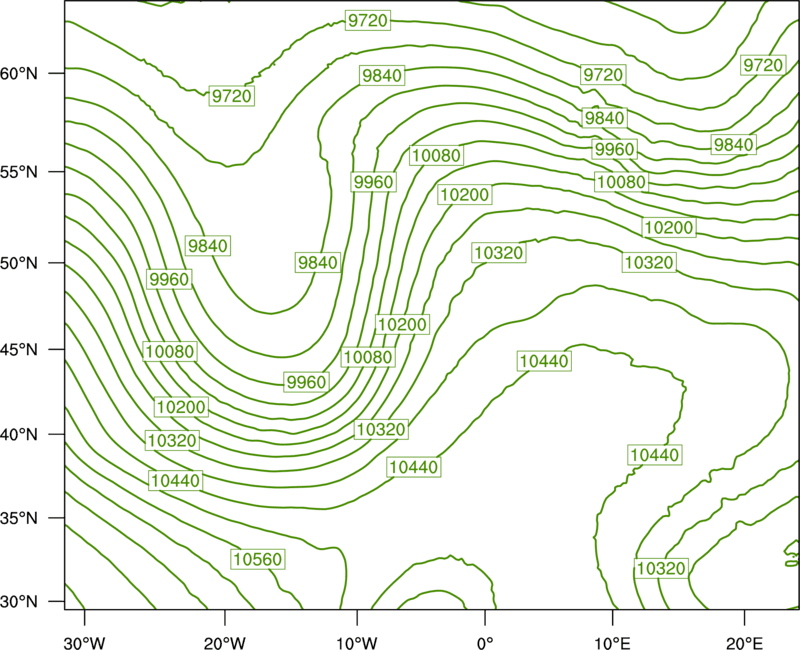Screen dimensions: 800x650
Task: Select the 30°W longitude axis label
Action: (x=85, y=643)
